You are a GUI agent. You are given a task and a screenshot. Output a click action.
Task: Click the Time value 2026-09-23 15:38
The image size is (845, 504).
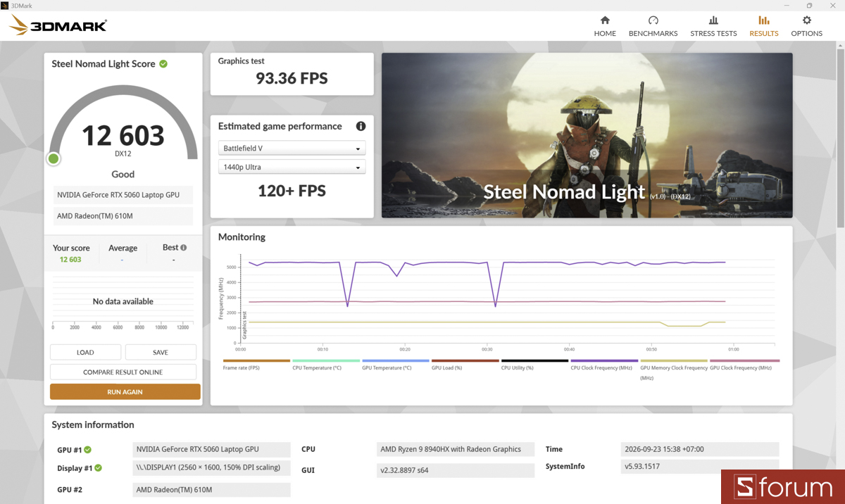click(700, 449)
